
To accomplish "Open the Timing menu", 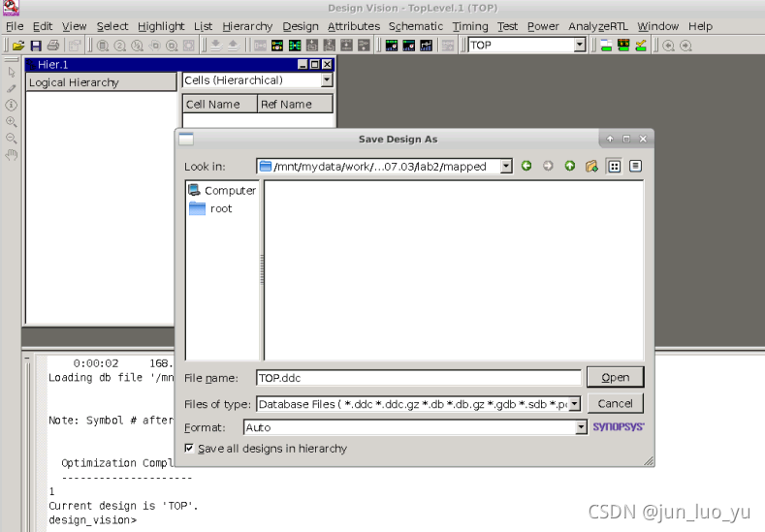I will [x=470, y=26].
